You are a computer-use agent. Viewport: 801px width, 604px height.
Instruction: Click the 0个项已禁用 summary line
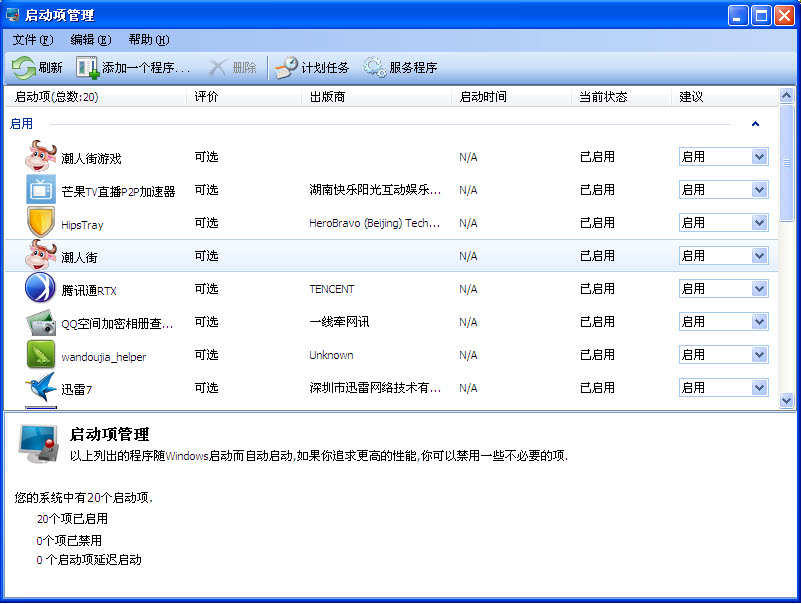click(69, 540)
